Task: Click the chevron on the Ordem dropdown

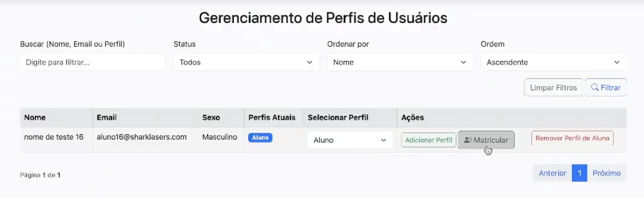Action: (617, 62)
